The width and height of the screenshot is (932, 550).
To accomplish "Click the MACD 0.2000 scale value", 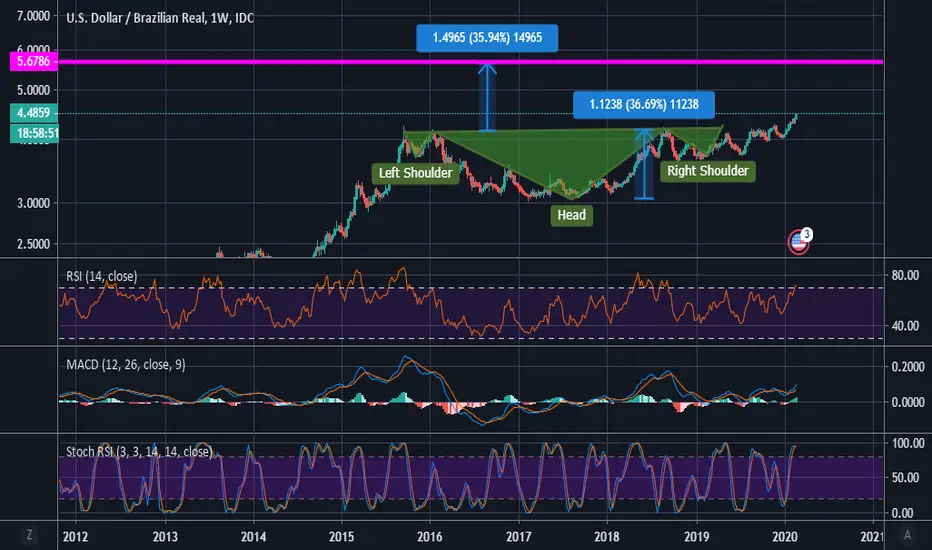I will pyautogui.click(x=908, y=366).
